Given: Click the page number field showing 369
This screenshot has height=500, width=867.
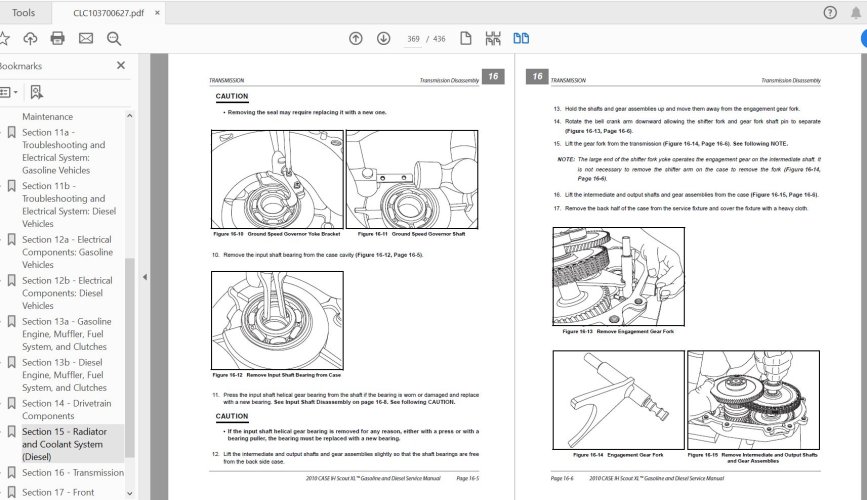Looking at the screenshot, I should coord(413,39).
